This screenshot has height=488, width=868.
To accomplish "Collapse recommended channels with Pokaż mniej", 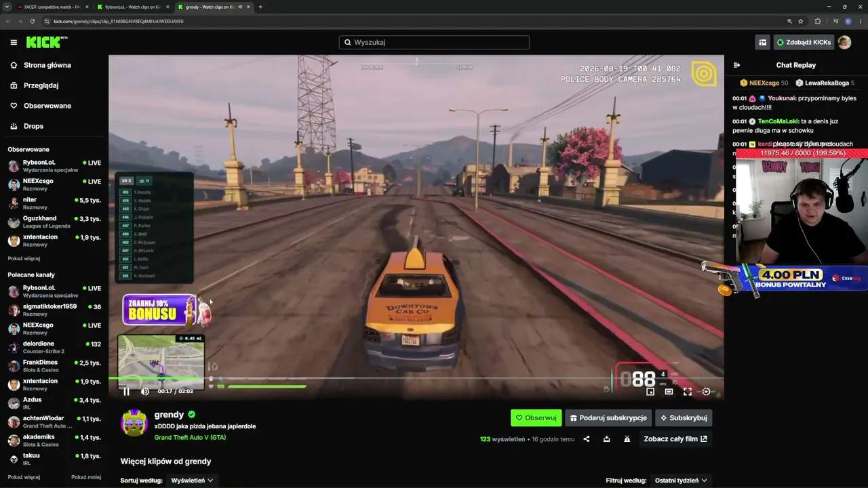I will click(x=86, y=476).
